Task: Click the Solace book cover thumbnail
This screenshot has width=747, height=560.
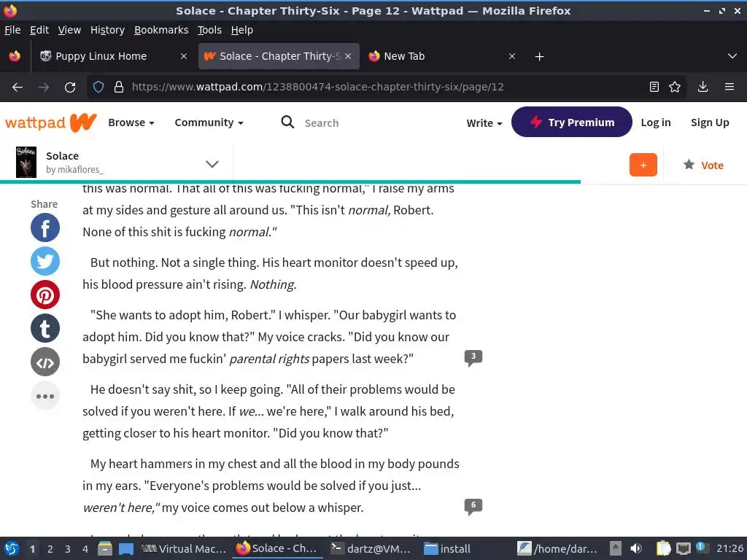Action: pyautogui.click(x=26, y=163)
